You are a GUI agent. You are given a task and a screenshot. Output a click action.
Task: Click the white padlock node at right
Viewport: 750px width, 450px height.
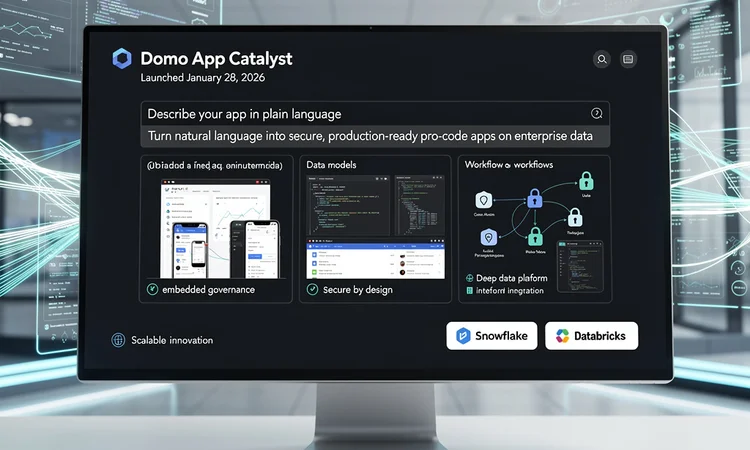(575, 218)
